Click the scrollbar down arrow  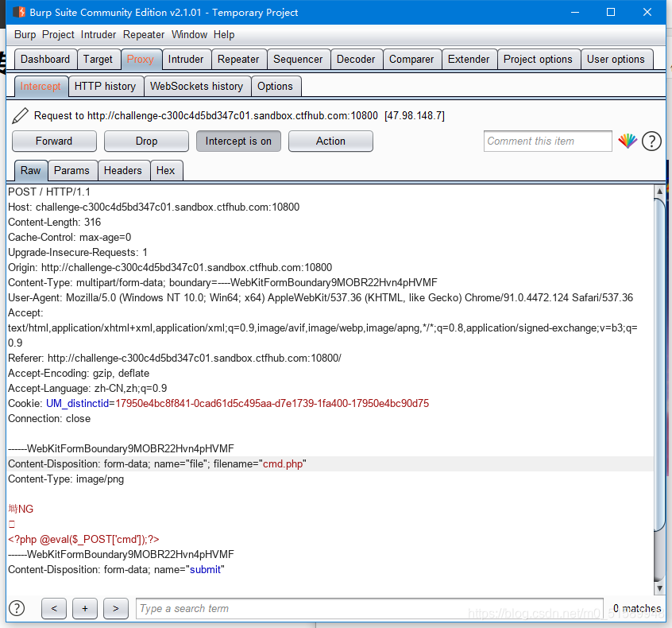(659, 588)
